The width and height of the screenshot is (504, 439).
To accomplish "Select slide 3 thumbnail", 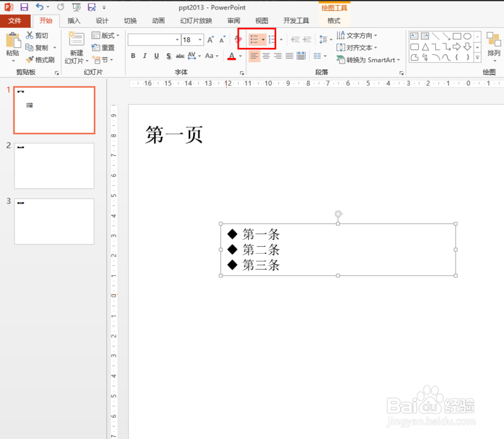I will (54, 222).
